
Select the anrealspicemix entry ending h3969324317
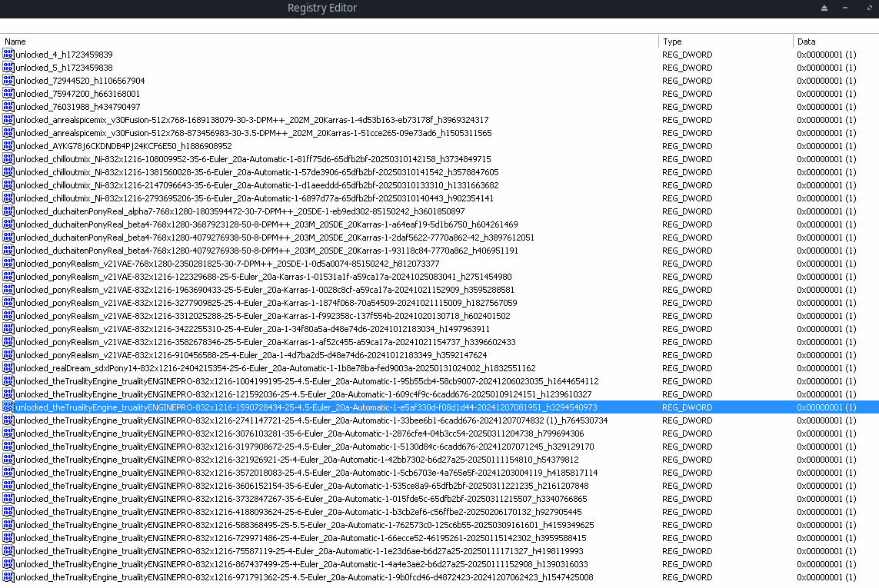point(251,120)
